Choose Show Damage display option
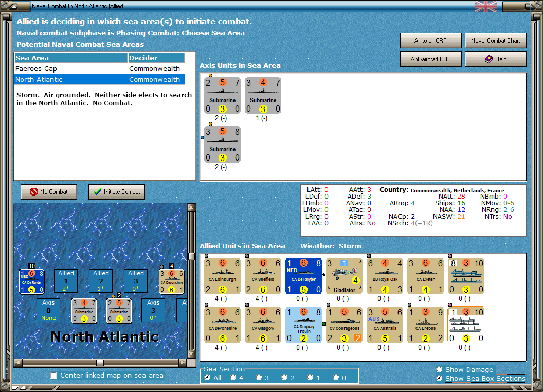This screenshot has height=392, width=543. tap(440, 369)
